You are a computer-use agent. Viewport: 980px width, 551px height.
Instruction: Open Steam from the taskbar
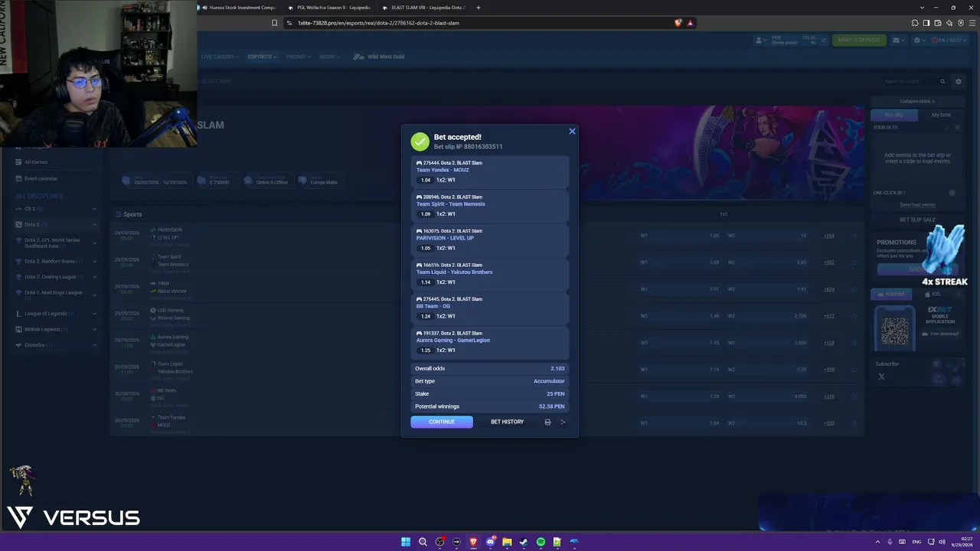click(524, 542)
